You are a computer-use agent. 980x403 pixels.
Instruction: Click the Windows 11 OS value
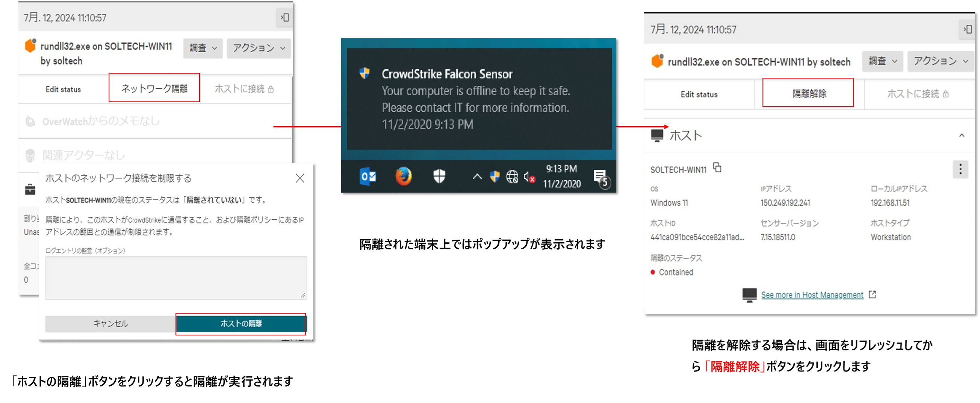tap(669, 203)
